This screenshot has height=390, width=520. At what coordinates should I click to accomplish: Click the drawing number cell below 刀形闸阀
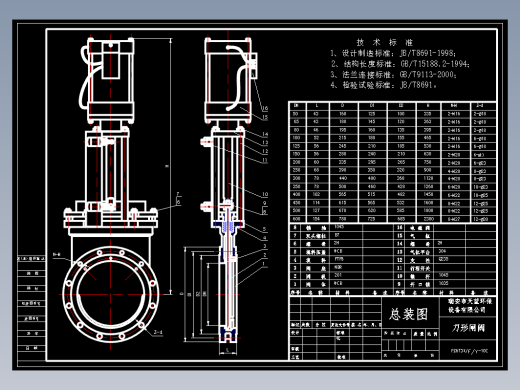[x=468, y=351]
